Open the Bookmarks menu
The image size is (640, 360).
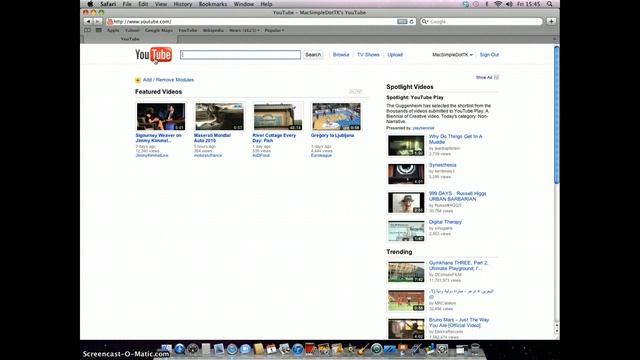(213, 4)
